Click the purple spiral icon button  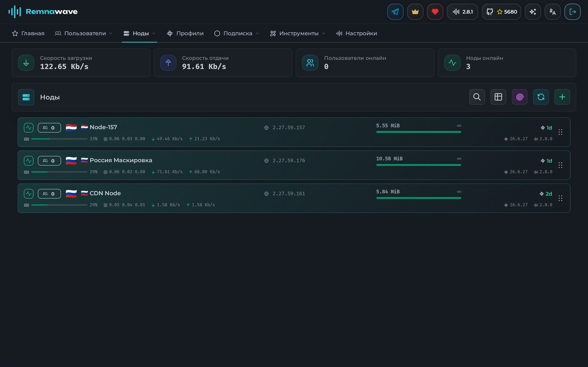[x=520, y=97]
